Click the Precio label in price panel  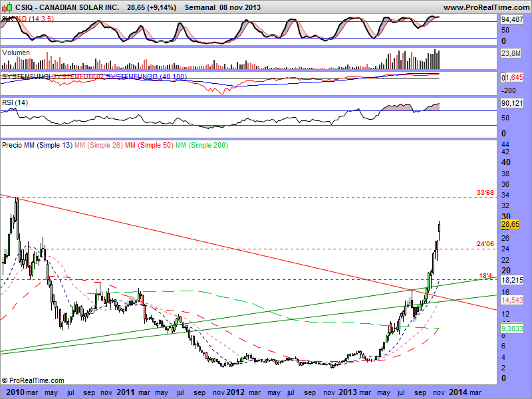pyautogui.click(x=12, y=145)
